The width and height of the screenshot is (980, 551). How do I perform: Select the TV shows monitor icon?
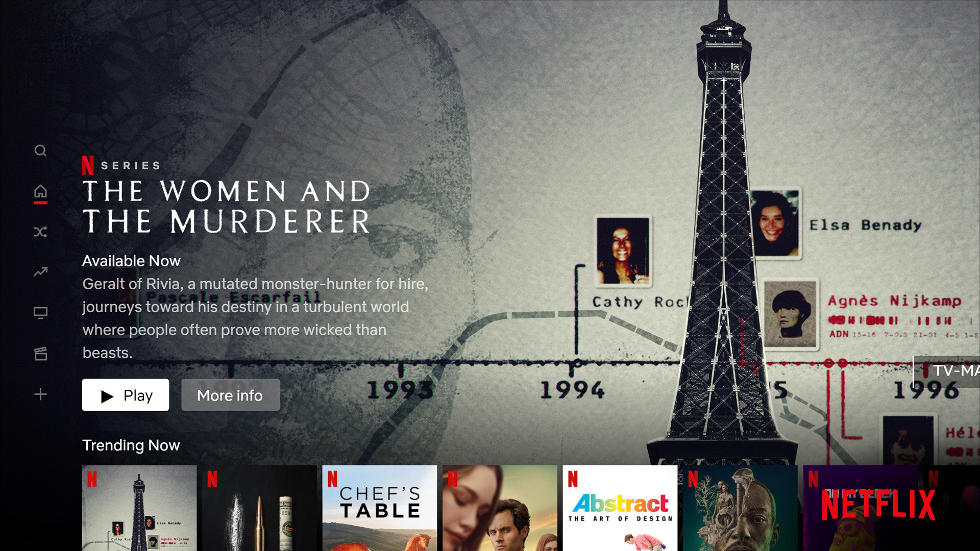(x=40, y=312)
